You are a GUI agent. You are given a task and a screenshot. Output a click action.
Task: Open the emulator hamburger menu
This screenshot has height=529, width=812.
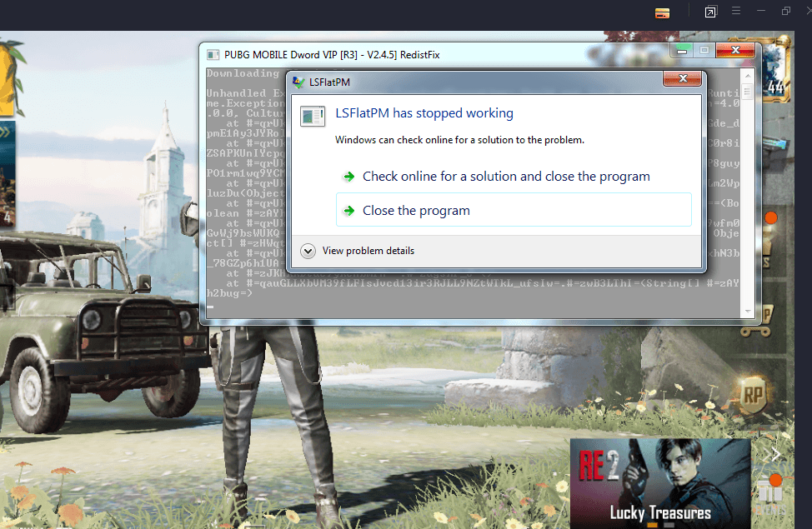point(736,11)
